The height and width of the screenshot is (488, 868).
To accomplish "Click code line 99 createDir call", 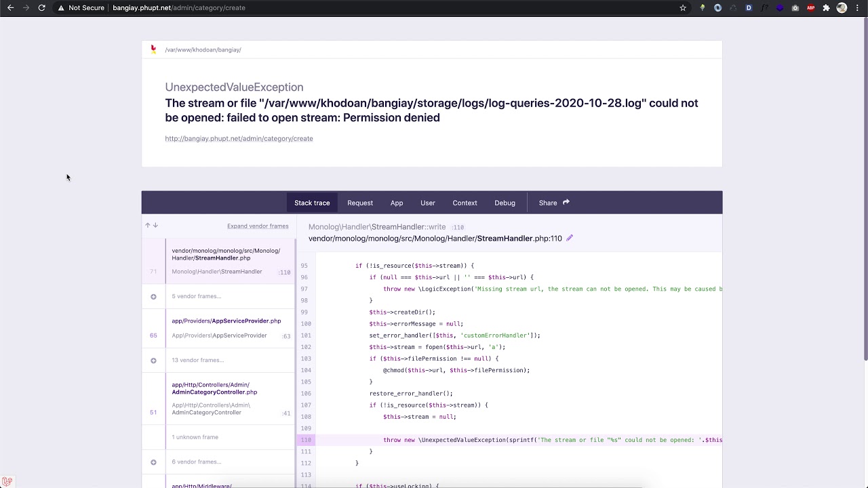I will pos(402,312).
